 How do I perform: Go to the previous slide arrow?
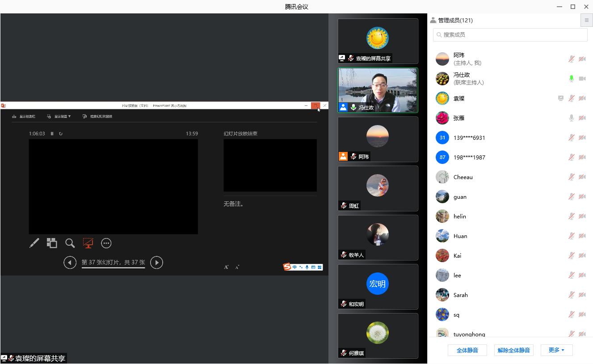click(x=70, y=263)
